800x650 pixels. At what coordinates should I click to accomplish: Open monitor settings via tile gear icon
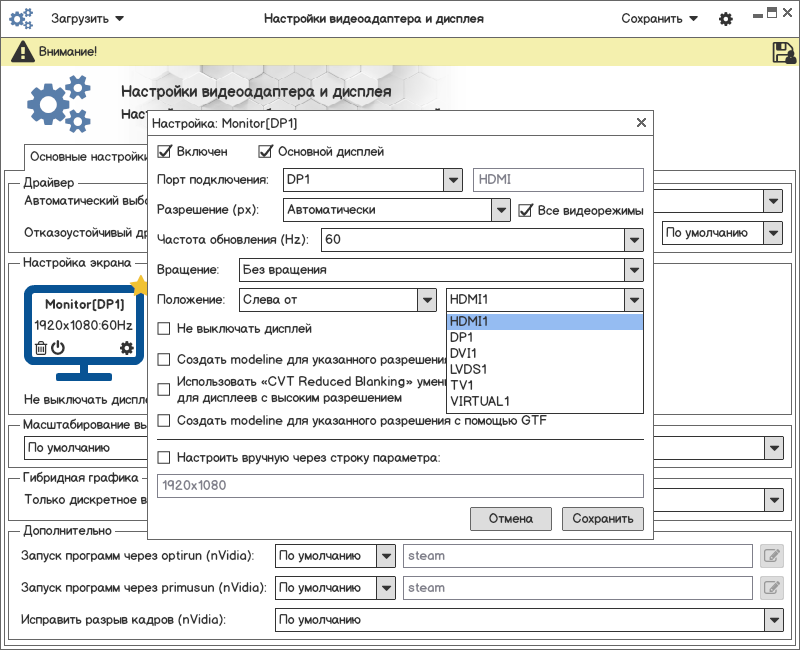pyautogui.click(x=126, y=348)
